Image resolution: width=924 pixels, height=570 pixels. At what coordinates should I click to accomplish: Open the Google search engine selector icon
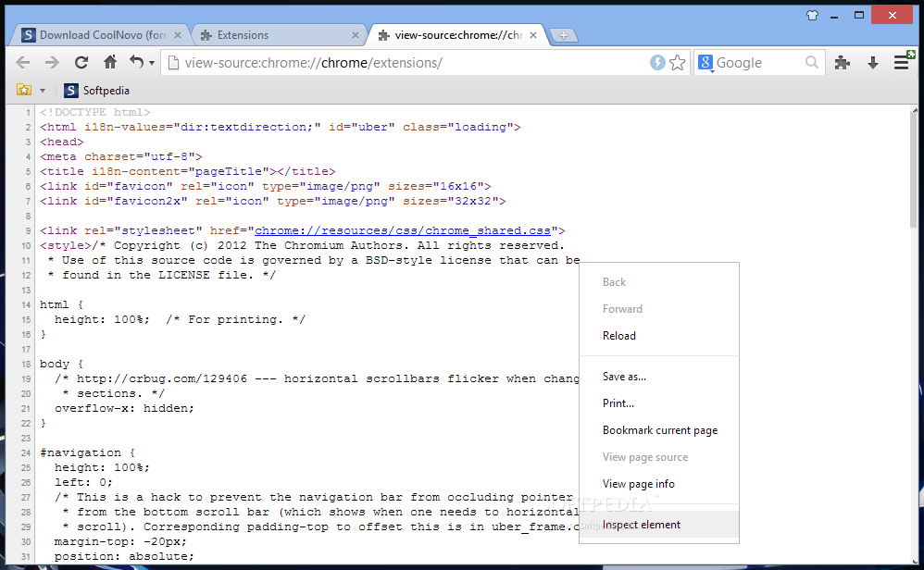click(706, 62)
